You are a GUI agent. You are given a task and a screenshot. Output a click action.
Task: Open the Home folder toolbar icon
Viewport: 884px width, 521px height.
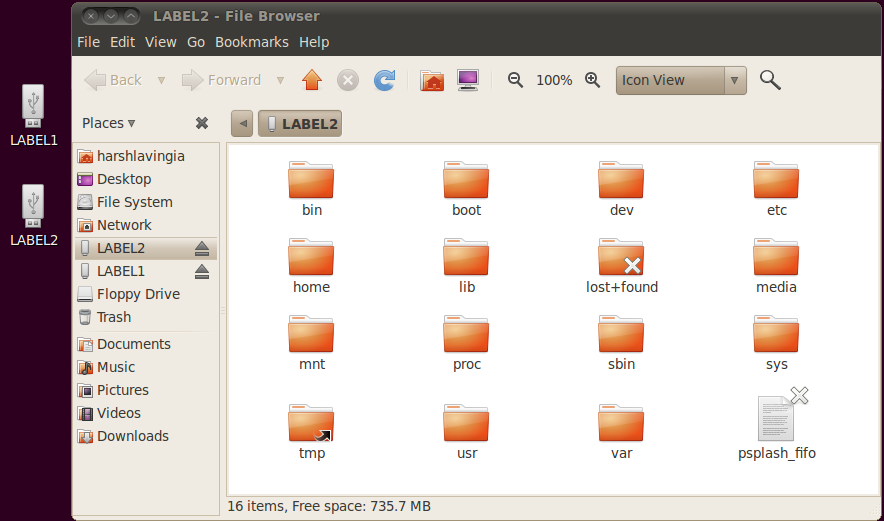[432, 81]
